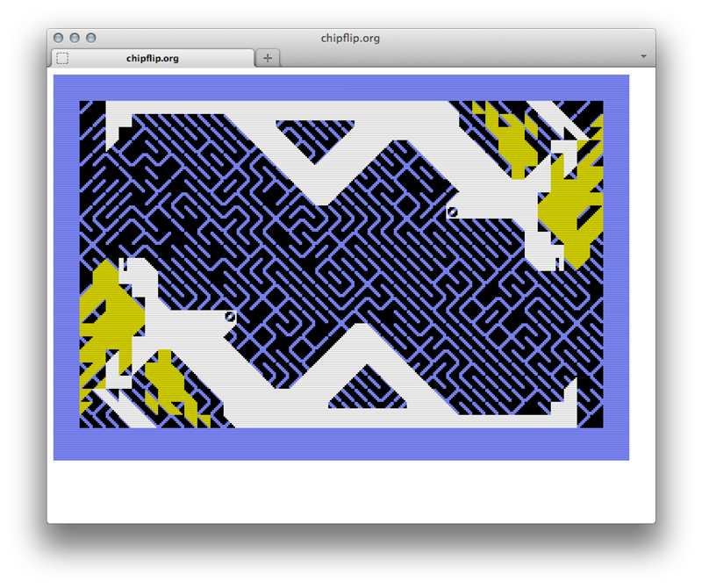Close the window with the leftmost title bar button
The image size is (702, 588).
coord(59,38)
